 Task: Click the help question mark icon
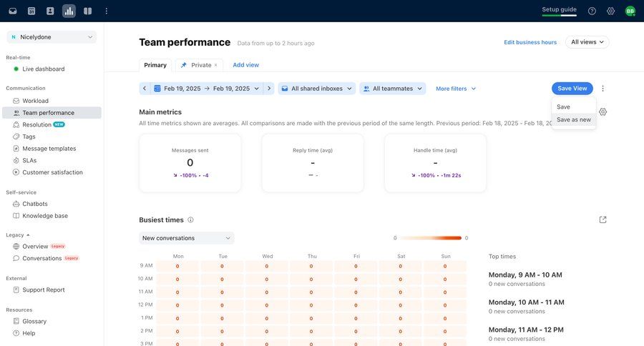[x=592, y=11]
